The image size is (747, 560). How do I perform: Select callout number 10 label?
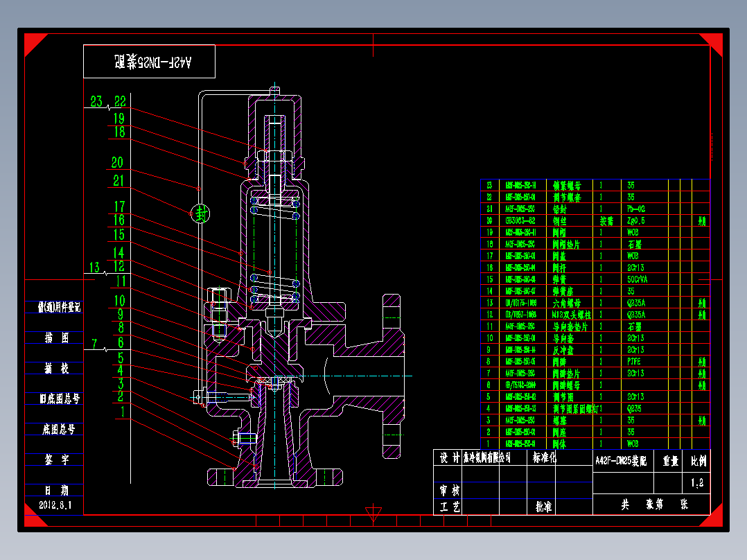pos(120,301)
